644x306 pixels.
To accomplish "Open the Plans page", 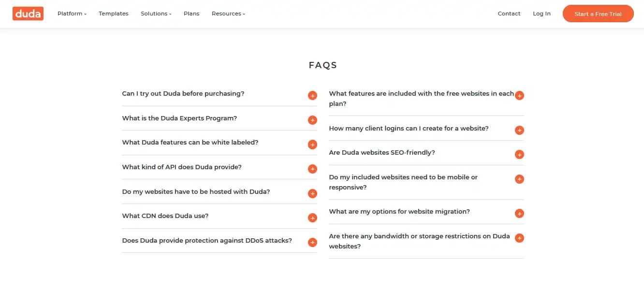I will click(191, 14).
